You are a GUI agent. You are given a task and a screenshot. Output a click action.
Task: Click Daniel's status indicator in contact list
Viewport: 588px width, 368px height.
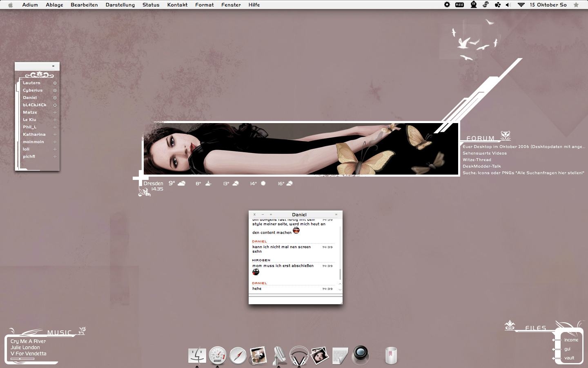click(55, 98)
